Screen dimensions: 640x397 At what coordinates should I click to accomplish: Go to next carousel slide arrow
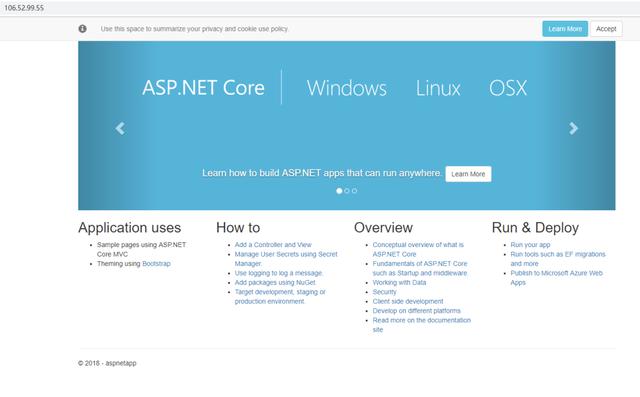click(573, 129)
